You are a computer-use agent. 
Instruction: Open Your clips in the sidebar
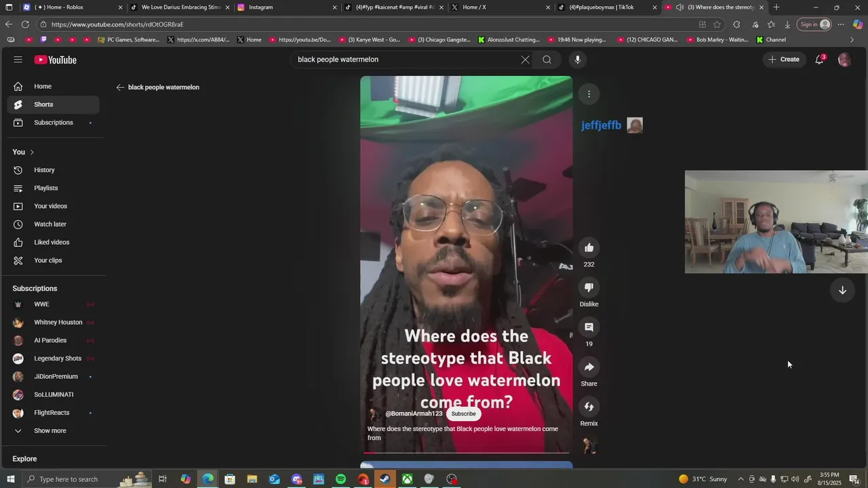click(x=53, y=260)
